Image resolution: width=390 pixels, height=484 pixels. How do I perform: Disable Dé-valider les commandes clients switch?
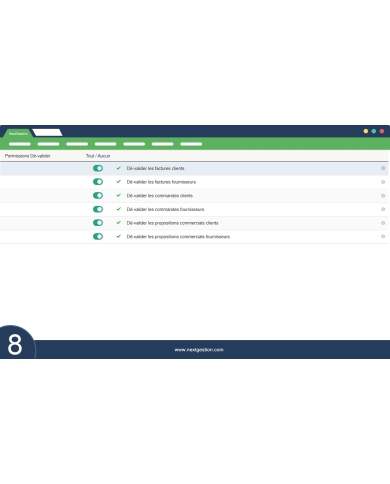point(98,195)
